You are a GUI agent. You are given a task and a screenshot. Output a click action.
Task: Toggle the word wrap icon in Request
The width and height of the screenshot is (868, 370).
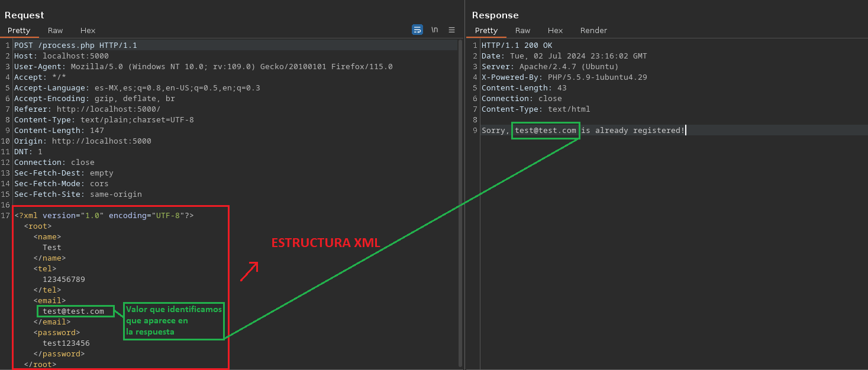[x=417, y=30]
